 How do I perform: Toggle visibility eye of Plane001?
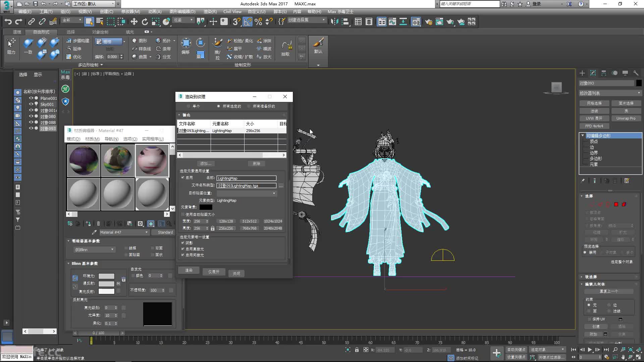point(31,98)
